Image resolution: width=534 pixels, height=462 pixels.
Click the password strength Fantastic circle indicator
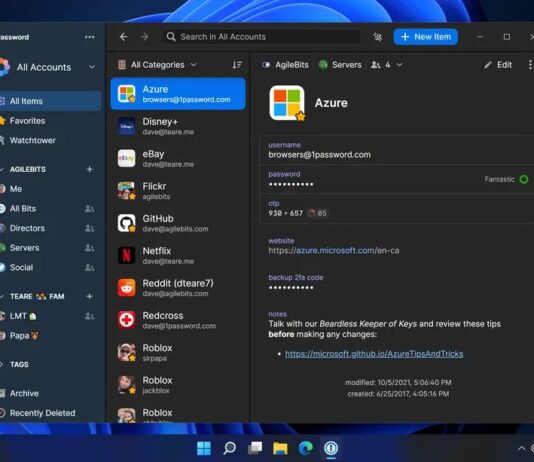point(523,179)
